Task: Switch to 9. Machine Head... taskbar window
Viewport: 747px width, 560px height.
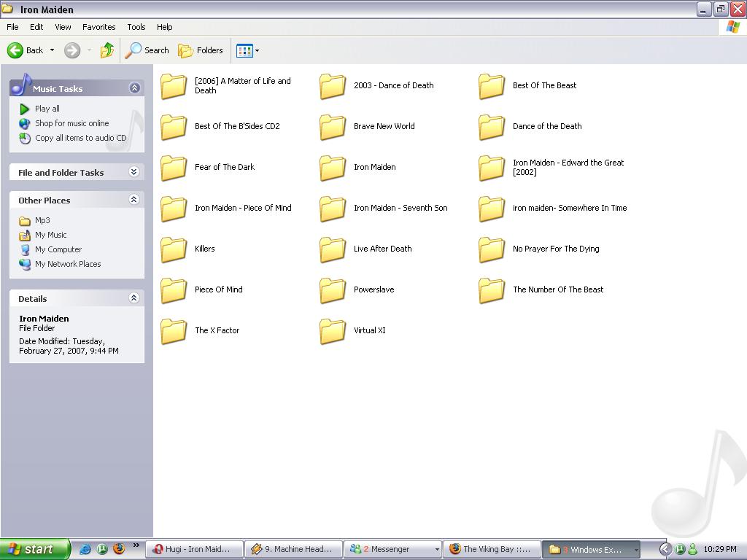Action: point(293,550)
